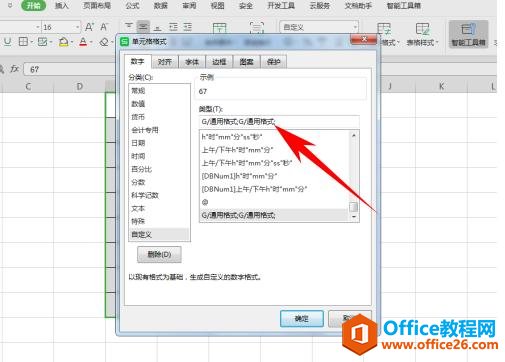
Task: Click the wrap text icon
Action: [257, 28]
